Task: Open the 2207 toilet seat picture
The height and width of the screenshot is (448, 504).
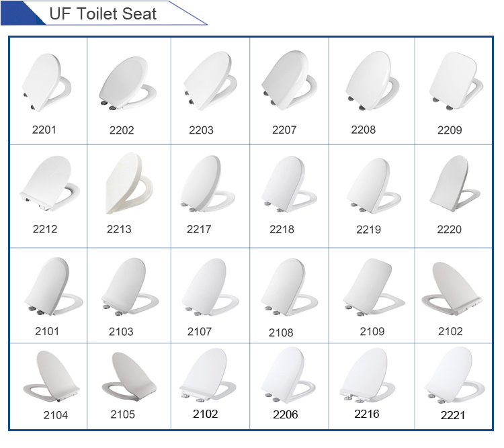Action: tap(289, 81)
